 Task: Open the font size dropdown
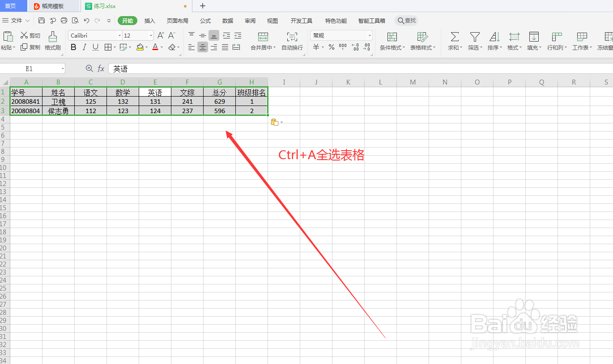(x=150, y=35)
